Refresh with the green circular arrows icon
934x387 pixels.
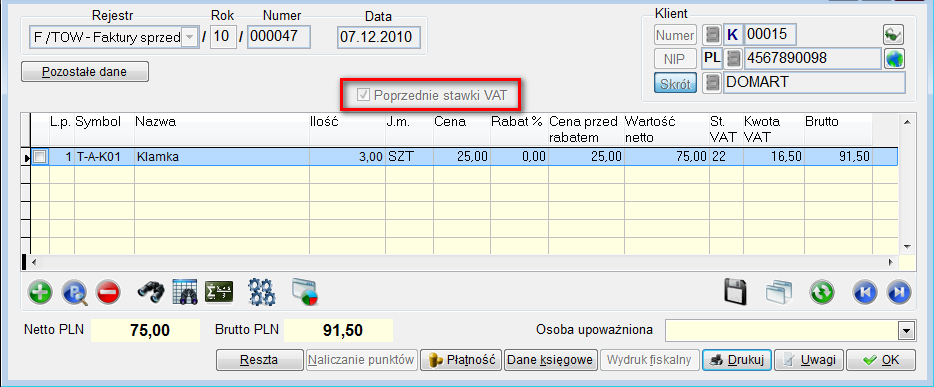(822, 292)
